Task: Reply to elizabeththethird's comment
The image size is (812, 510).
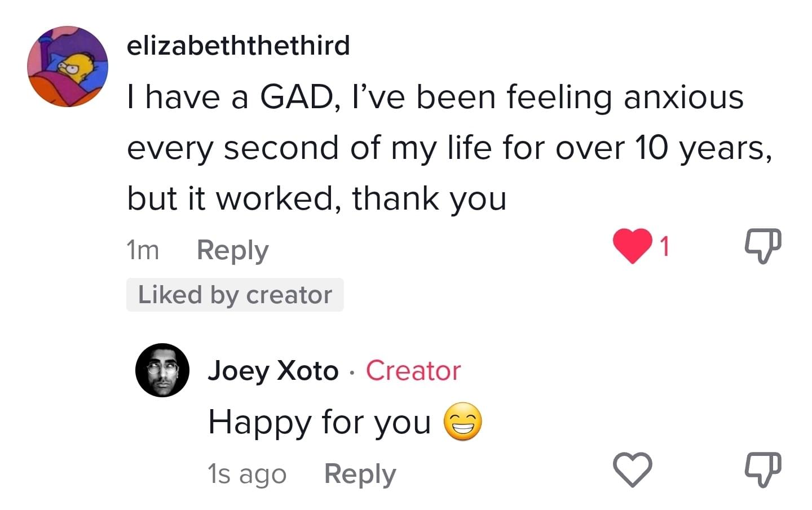Action: (232, 250)
